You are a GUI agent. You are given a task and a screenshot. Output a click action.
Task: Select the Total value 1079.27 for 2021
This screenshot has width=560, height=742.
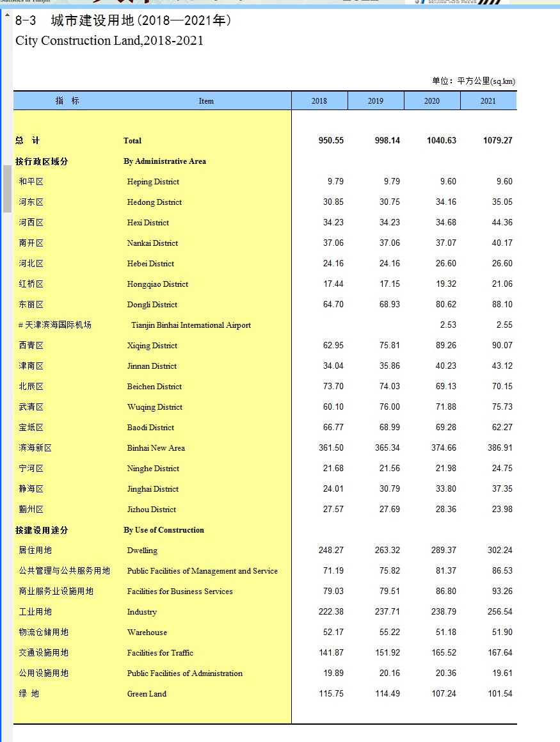click(x=497, y=141)
